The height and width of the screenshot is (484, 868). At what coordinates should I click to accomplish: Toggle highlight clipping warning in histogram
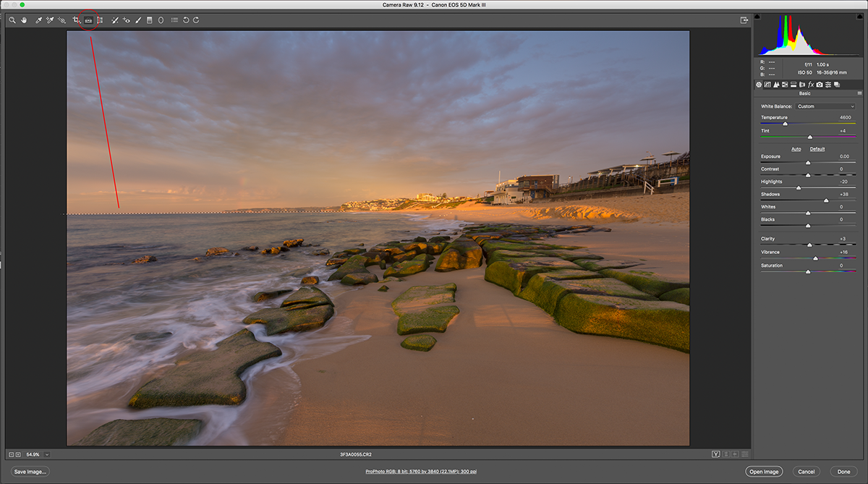pyautogui.click(x=859, y=15)
